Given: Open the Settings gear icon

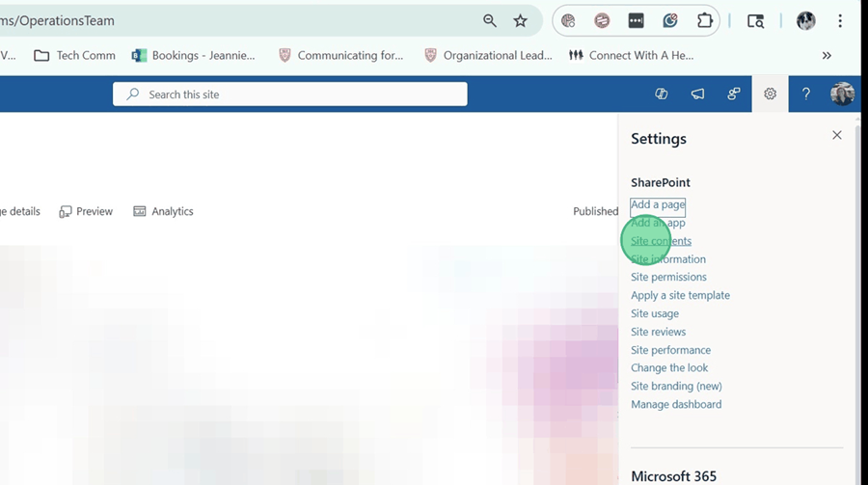Looking at the screenshot, I should tap(770, 94).
